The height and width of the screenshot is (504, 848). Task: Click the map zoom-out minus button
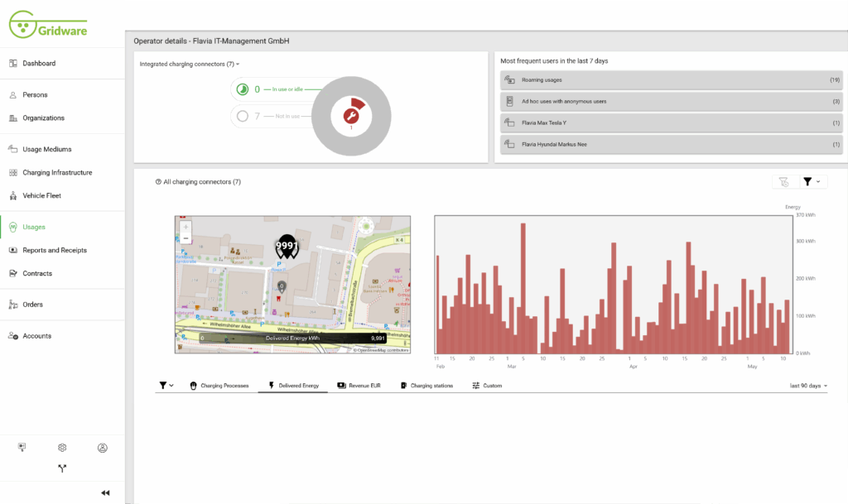point(185,238)
